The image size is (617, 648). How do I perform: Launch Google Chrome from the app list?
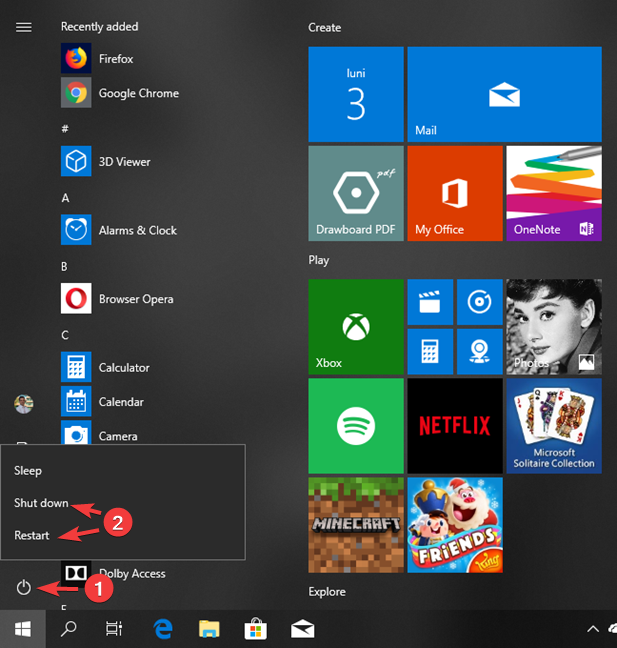point(138,94)
